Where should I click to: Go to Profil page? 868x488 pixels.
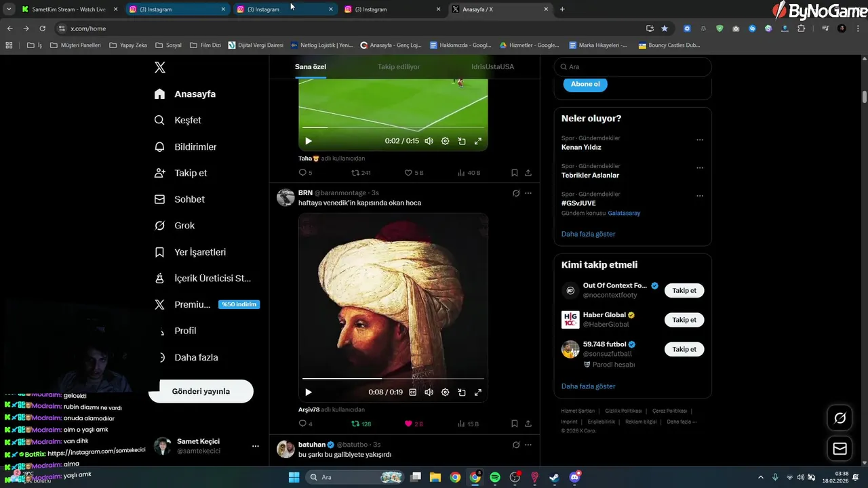tap(176, 331)
